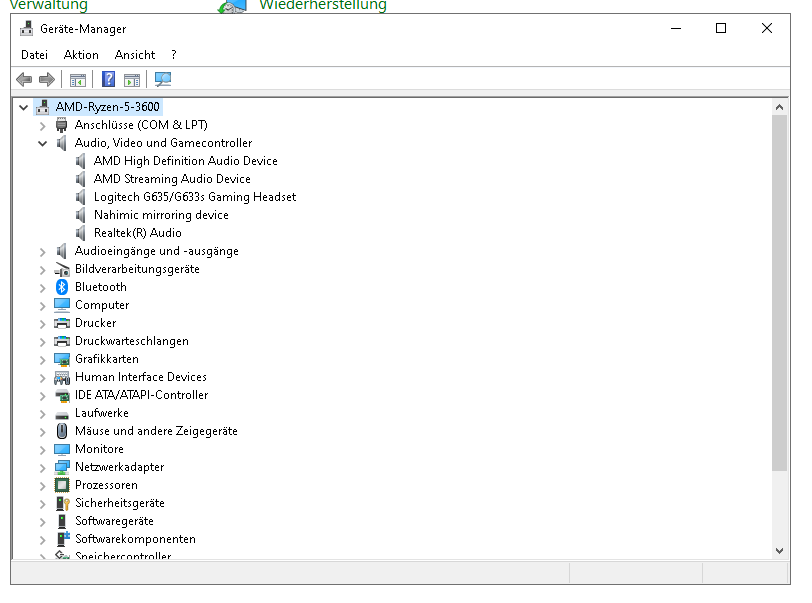Click the scrollbar up arrow
This screenshot has height=603, width=812.
[x=779, y=107]
